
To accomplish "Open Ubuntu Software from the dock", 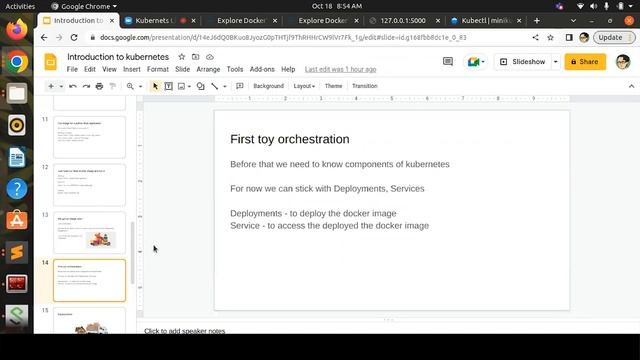I will [17, 220].
